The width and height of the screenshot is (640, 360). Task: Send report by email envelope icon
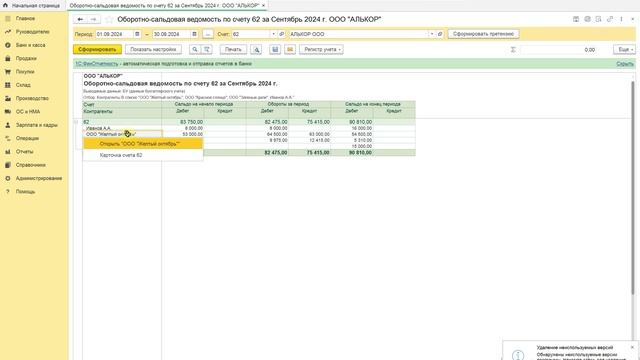[290, 49]
